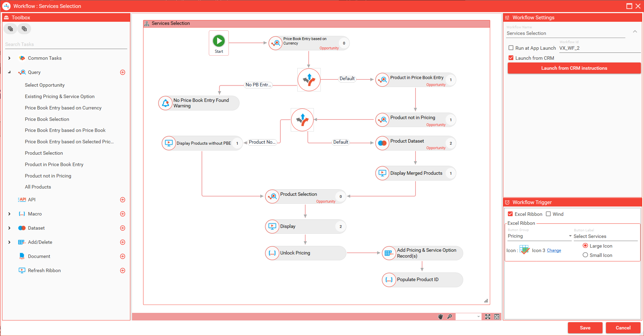Select the Small Icon radio button
The image size is (644, 336).
coord(585,255)
